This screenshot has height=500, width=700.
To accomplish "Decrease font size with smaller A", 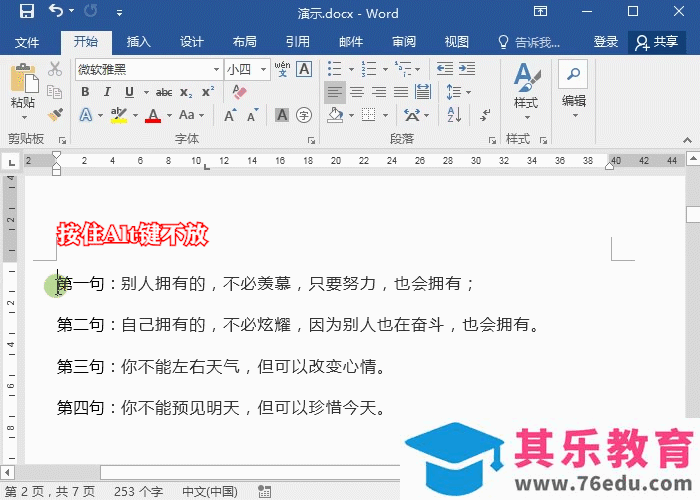I will coord(253,115).
